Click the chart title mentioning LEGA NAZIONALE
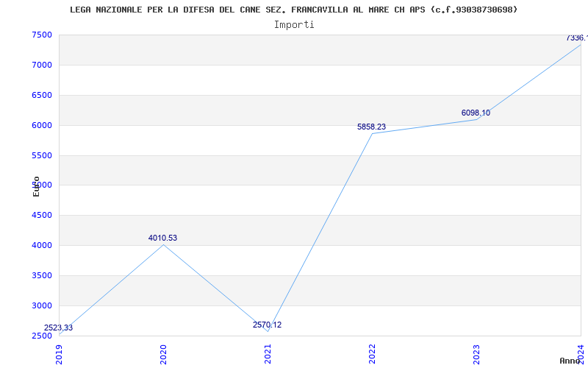 [293, 10]
